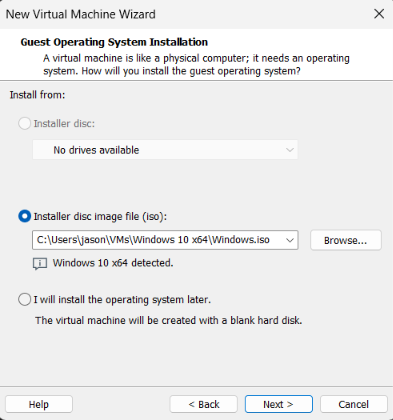Screen dimensions: 393x420
Task: Open the No drives available dropdown
Action: click(x=165, y=150)
